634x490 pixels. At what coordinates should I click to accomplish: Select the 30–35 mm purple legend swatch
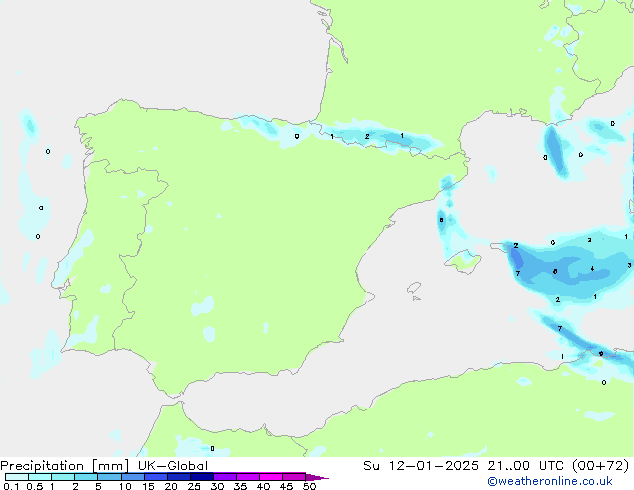225,477
